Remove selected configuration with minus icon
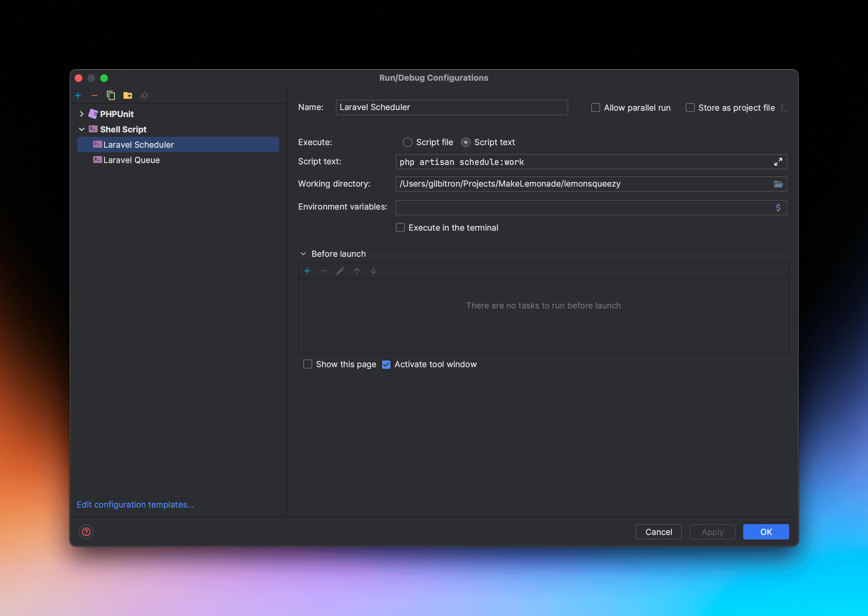 [x=94, y=95]
